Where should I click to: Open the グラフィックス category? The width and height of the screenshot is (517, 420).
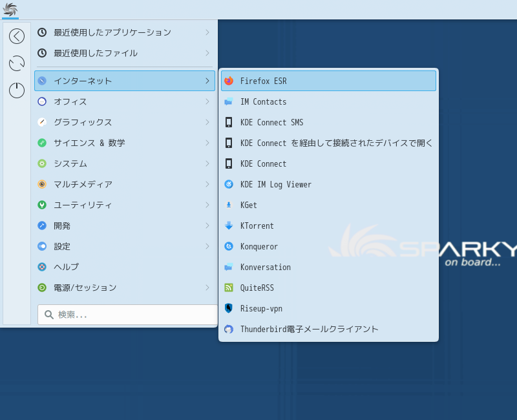[x=125, y=122]
